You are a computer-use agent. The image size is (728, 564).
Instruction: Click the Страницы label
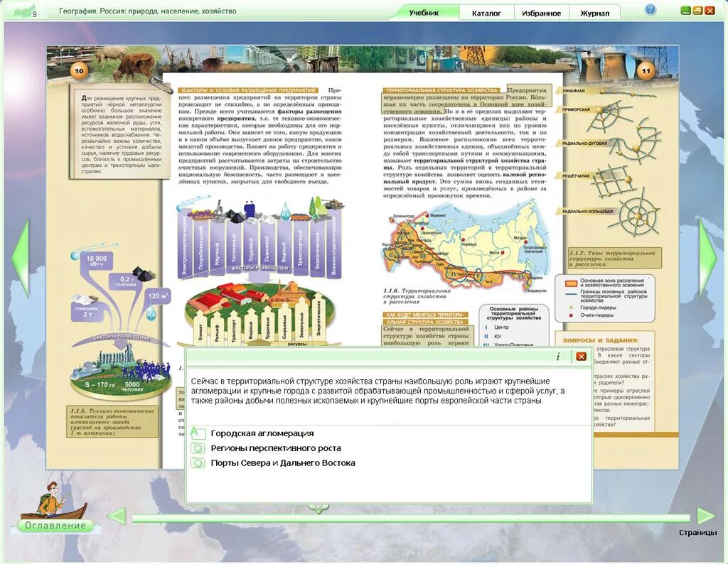(x=697, y=533)
